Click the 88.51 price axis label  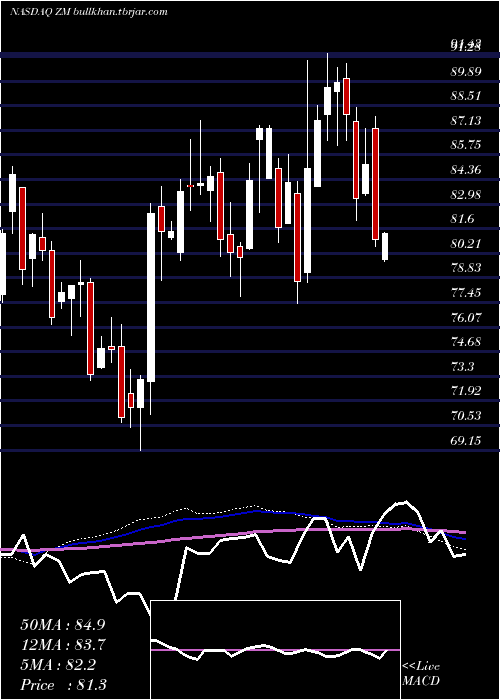pyautogui.click(x=466, y=96)
